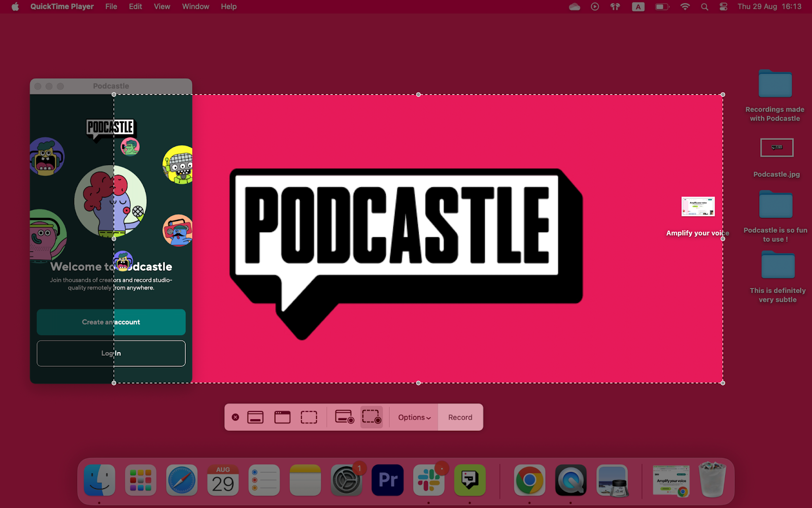812x508 pixels.
Task: Click bottom-right selection resize handle
Action: coord(723,383)
